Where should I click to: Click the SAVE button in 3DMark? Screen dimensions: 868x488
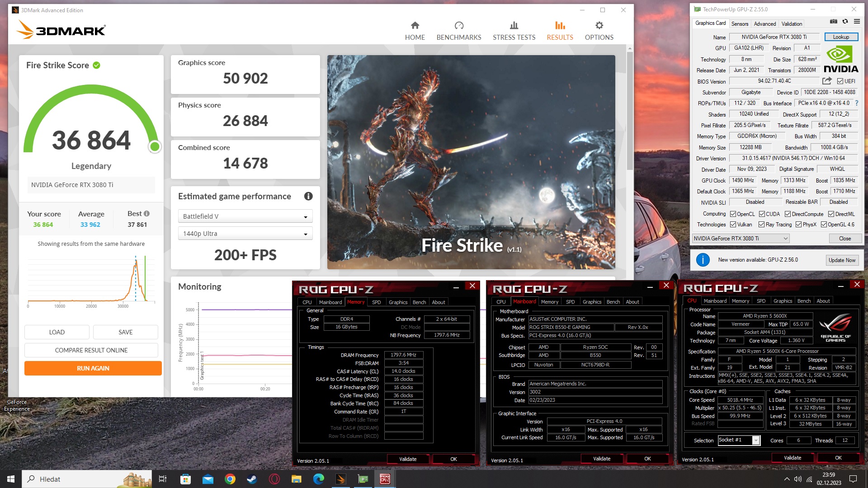(x=126, y=332)
